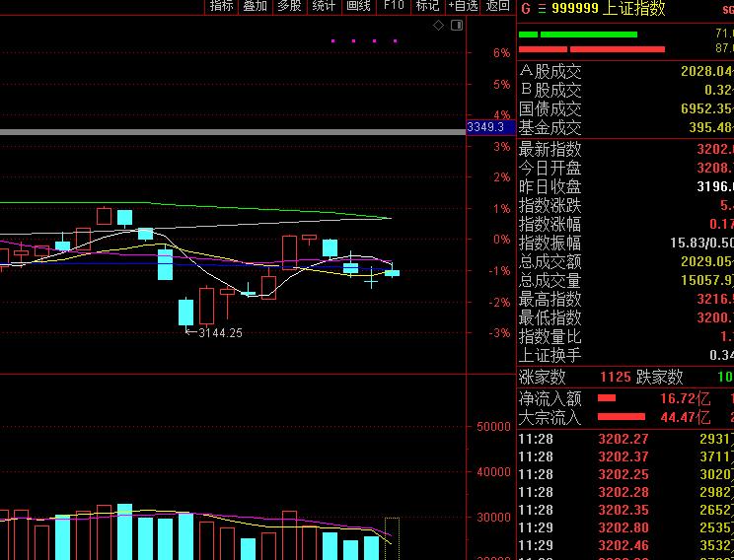Click the 标记 mark button
The width and height of the screenshot is (734, 560).
click(x=427, y=6)
